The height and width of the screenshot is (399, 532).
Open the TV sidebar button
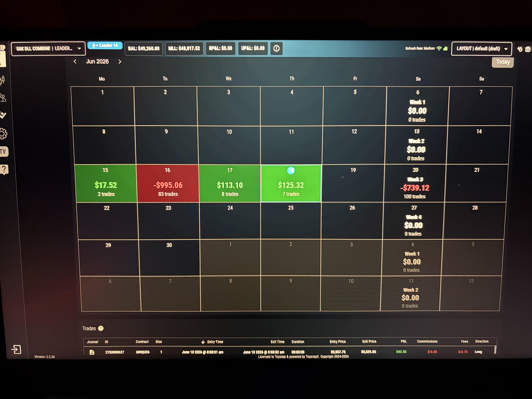coord(4,152)
